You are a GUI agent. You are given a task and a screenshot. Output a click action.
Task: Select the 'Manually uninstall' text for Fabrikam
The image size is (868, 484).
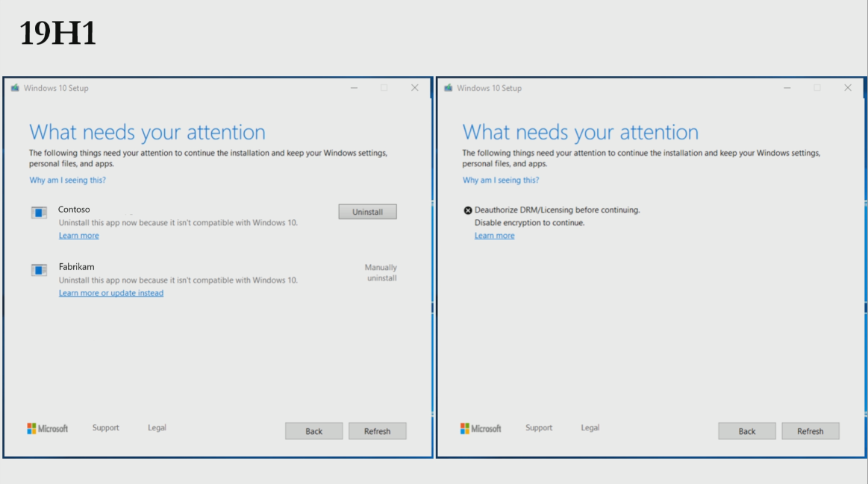381,273
